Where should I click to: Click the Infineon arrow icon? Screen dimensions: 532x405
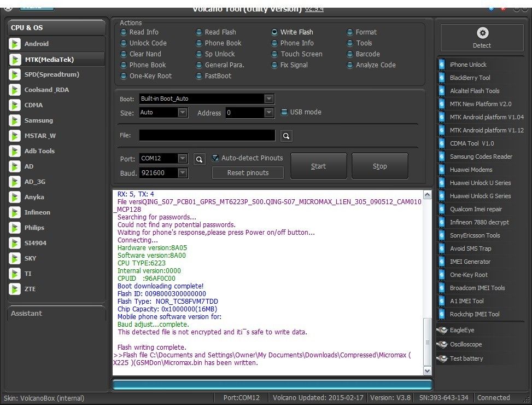[15, 212]
